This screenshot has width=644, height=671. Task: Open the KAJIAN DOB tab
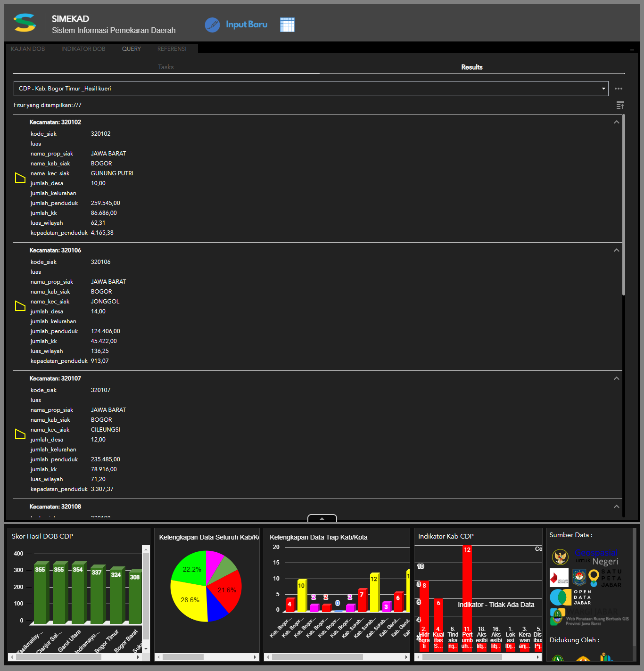point(28,49)
